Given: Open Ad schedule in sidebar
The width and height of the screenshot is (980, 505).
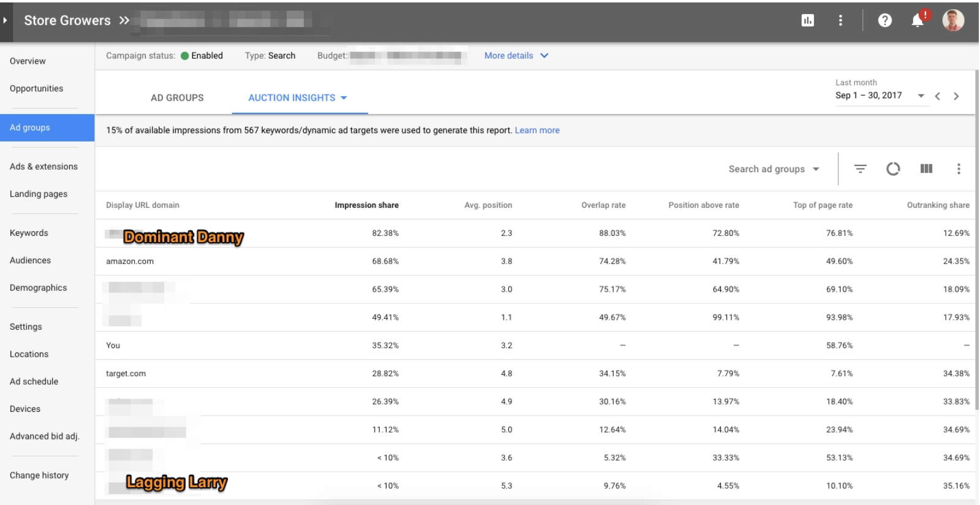Looking at the screenshot, I should pos(34,381).
